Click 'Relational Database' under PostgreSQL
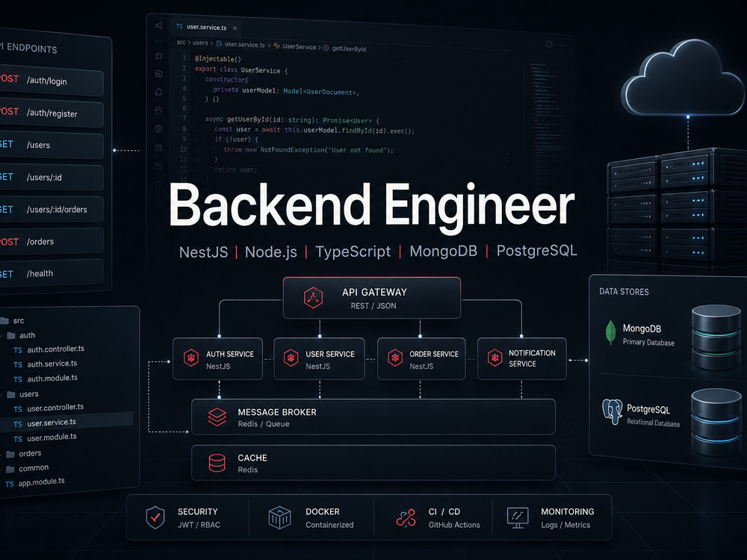Image resolution: width=747 pixels, height=560 pixels. coord(653,423)
